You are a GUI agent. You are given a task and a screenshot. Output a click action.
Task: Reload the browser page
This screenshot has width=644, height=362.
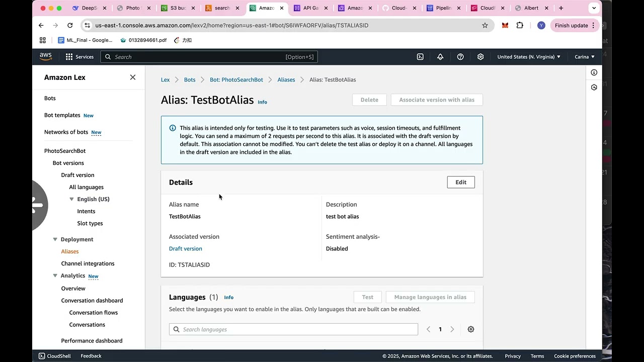70,25
